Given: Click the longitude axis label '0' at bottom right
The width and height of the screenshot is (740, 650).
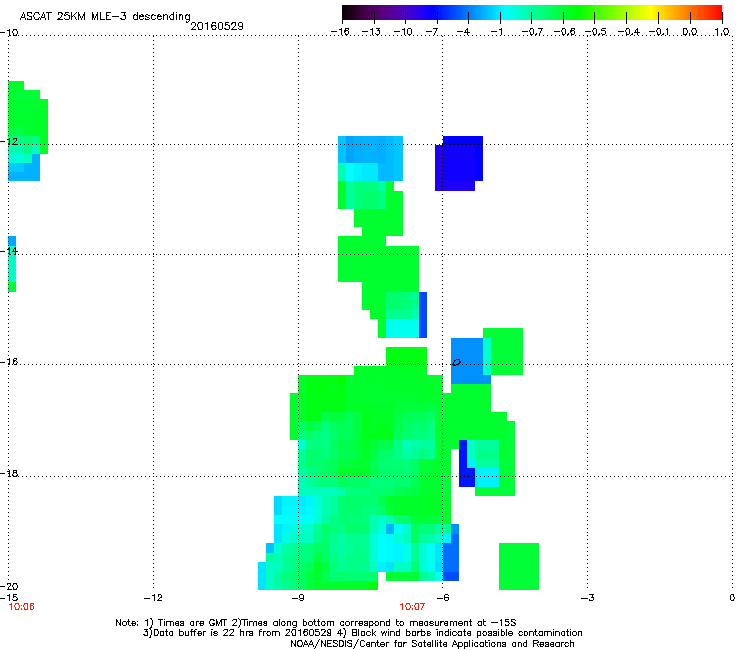Looking at the screenshot, I should [x=732, y=598].
